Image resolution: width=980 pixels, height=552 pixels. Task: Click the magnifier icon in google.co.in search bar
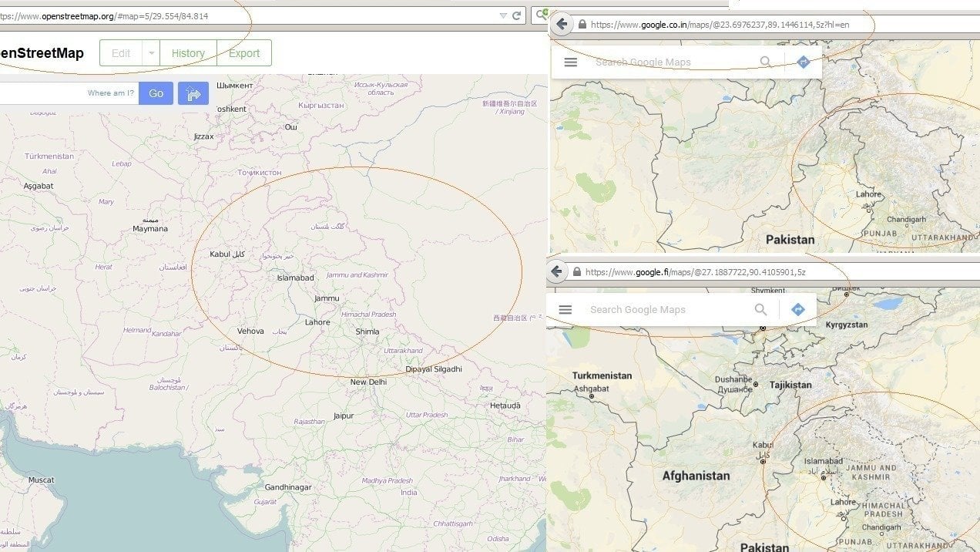[x=766, y=62]
